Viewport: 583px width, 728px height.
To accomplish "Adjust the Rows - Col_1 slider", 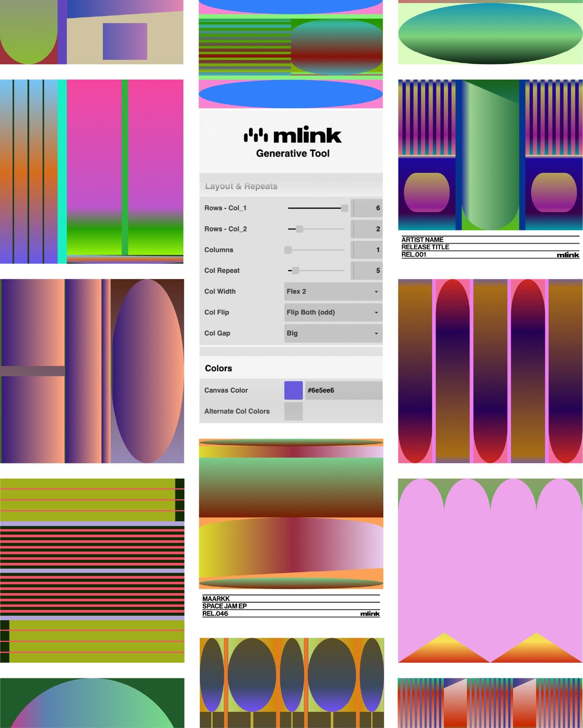I will point(316,208).
